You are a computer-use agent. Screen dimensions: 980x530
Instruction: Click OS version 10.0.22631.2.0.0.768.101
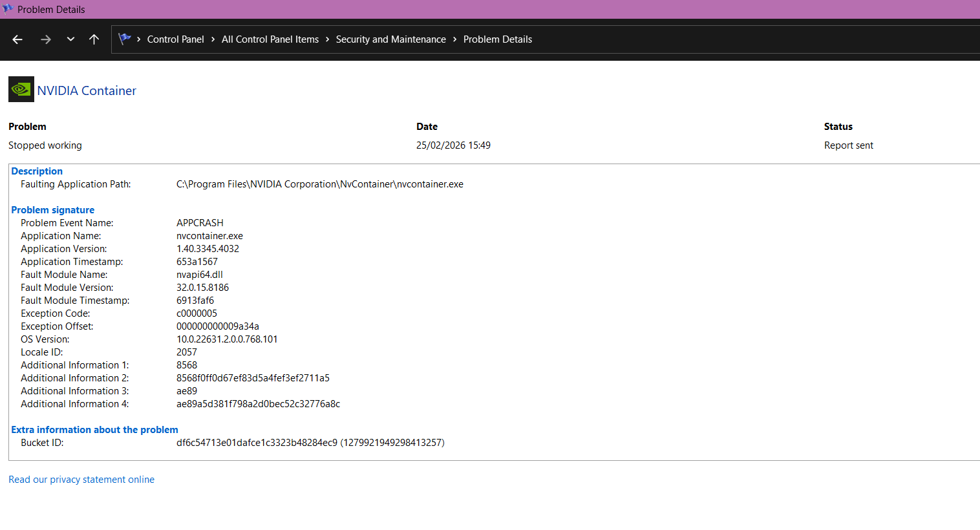tap(227, 339)
